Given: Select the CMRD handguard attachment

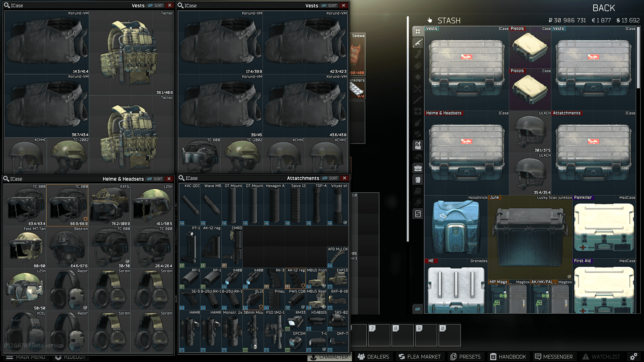Looking at the screenshot, I should tap(233, 247).
